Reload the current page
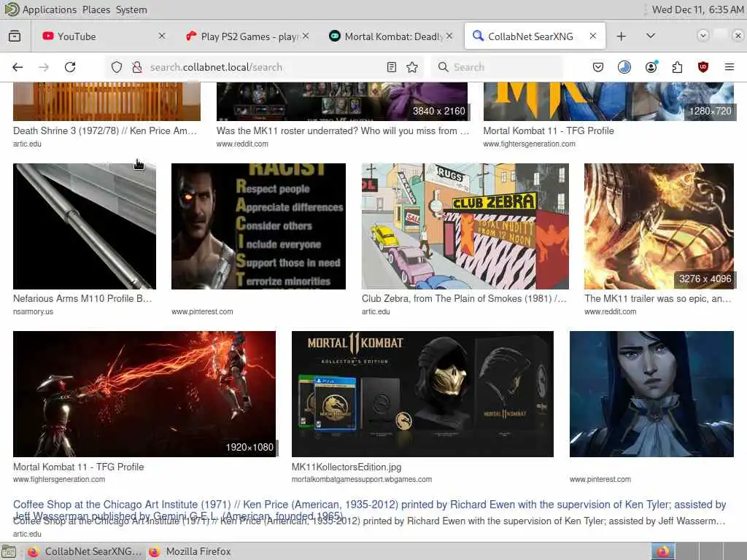 coord(70,67)
